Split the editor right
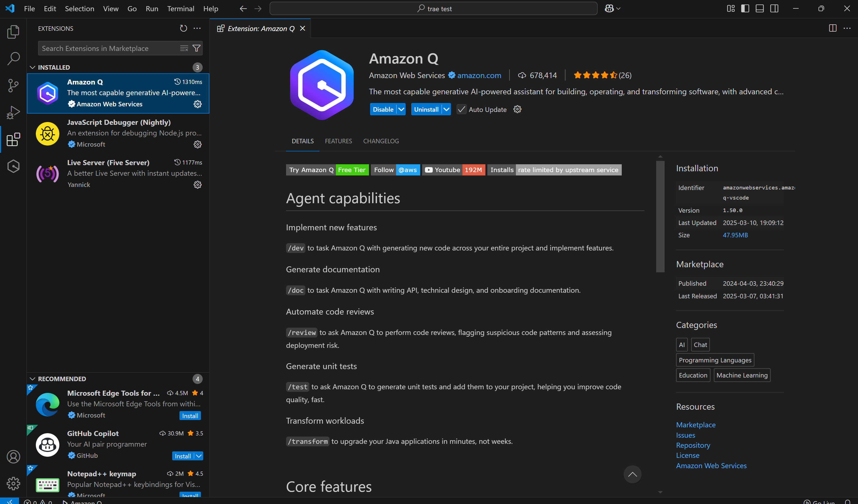This screenshot has width=858, height=504. coord(833,28)
